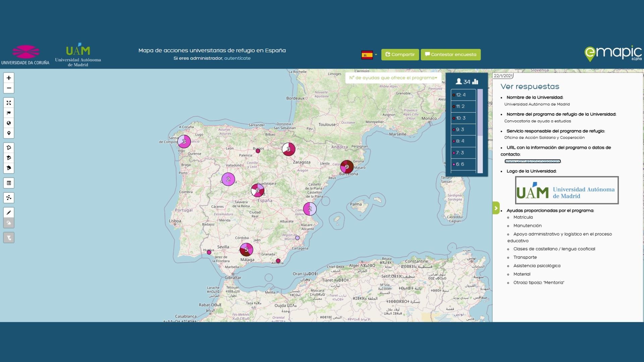This screenshot has width=644, height=362.
Task: Click the 'Otro(s) tipo(s): Mentoría' item
Action: click(539, 283)
